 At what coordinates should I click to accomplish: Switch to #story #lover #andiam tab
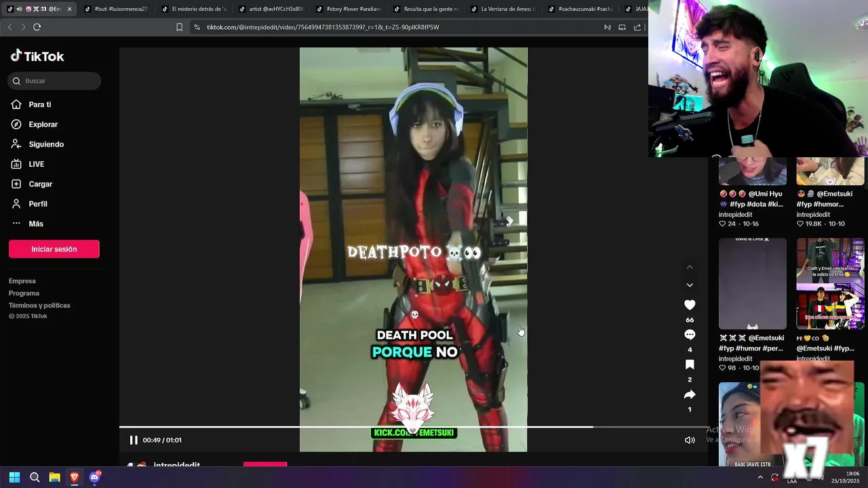[348, 9]
